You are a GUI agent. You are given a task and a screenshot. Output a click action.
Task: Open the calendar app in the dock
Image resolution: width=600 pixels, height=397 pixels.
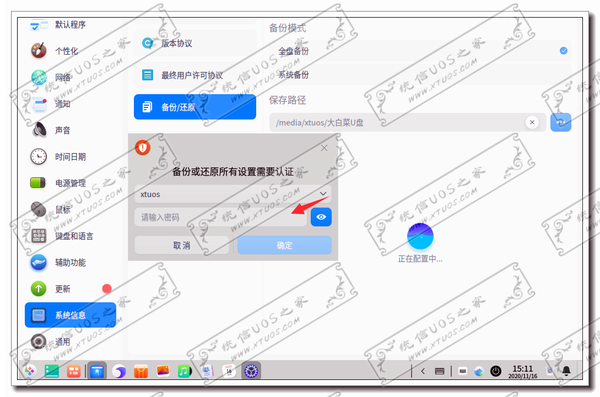pyautogui.click(x=229, y=371)
